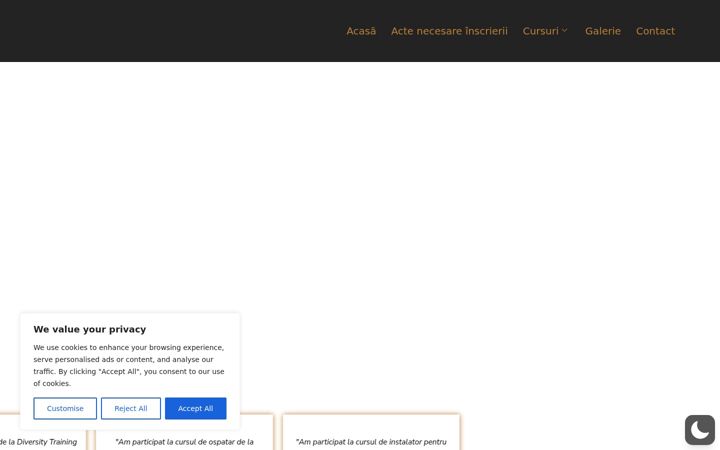Open the Cursuri menu item
The height and width of the screenshot is (450, 720).
point(540,31)
